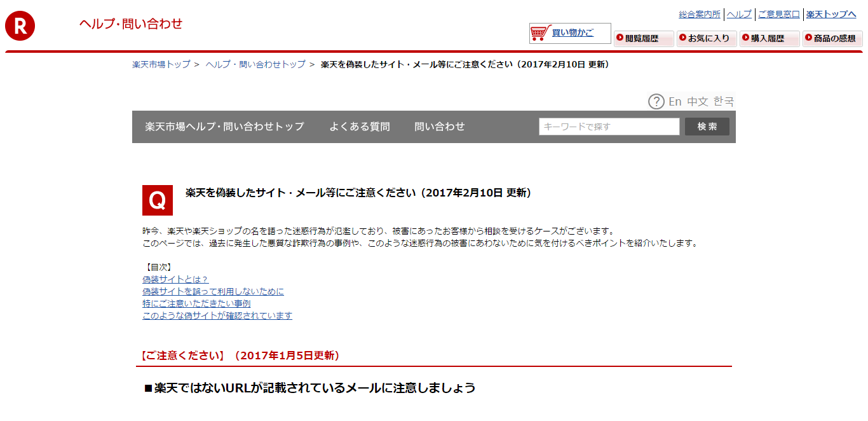Open 商品の感想 product reviews
Image resolution: width=868 pixels, height=421 pixels.
click(x=832, y=39)
